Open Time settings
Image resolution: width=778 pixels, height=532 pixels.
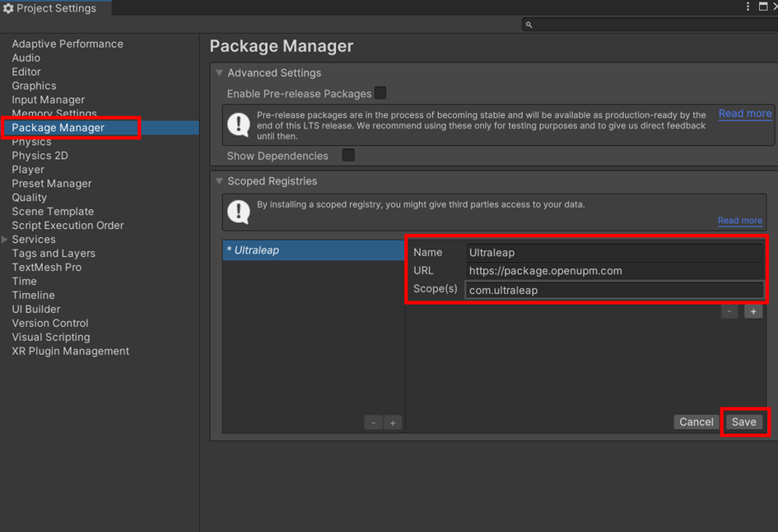tap(25, 281)
